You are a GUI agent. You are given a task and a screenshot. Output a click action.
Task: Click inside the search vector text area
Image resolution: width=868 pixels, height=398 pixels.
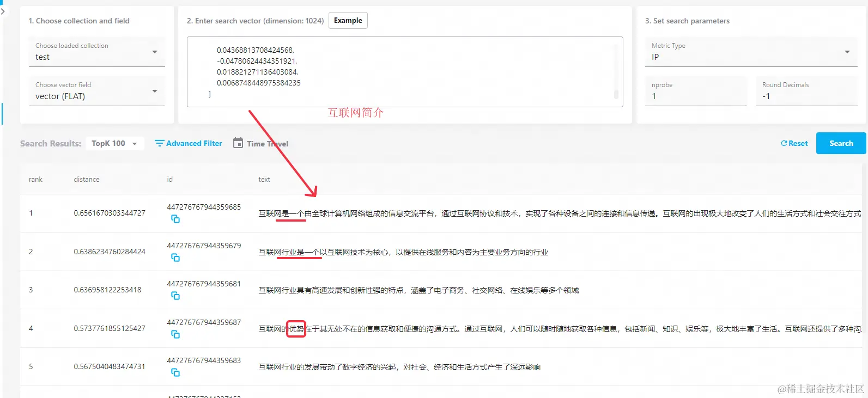point(405,72)
